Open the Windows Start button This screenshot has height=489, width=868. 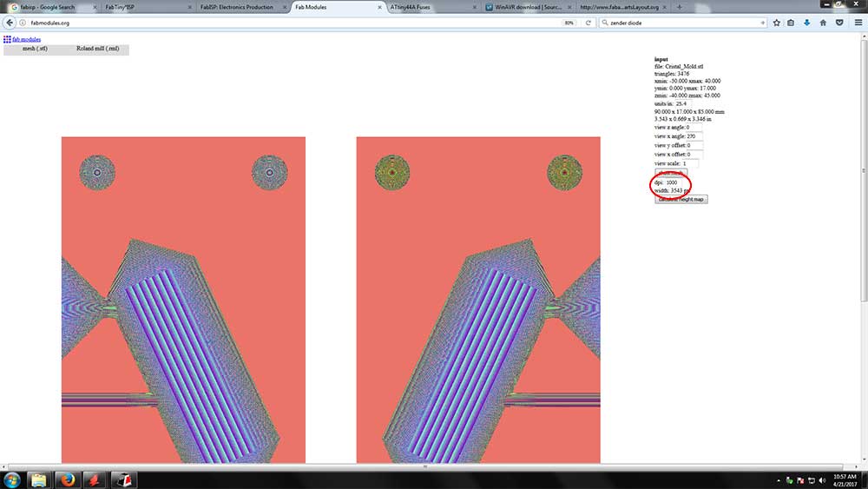click(x=12, y=479)
